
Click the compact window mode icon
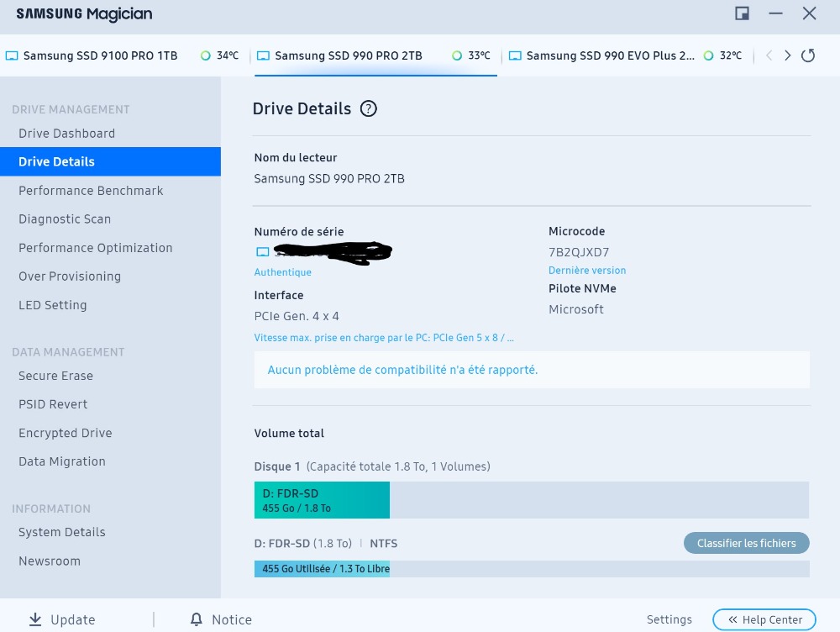click(742, 13)
